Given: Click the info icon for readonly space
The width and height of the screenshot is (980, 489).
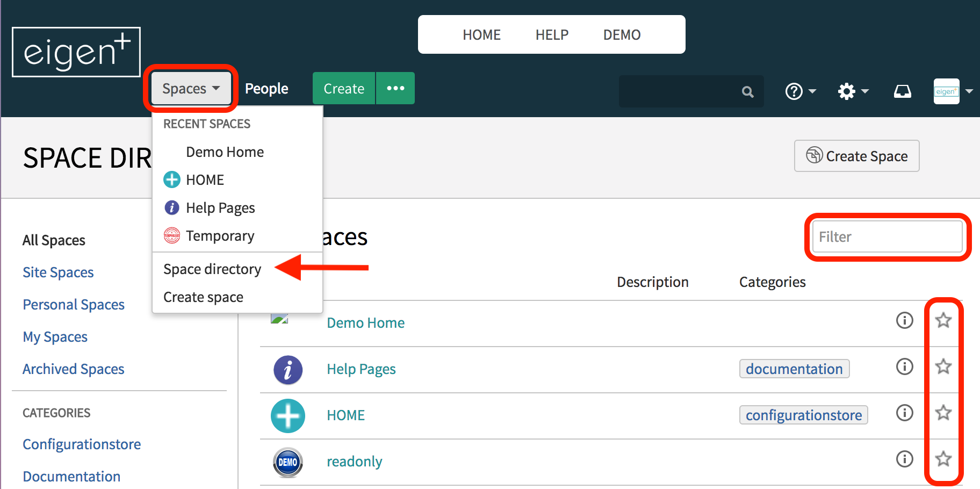Looking at the screenshot, I should click(904, 459).
